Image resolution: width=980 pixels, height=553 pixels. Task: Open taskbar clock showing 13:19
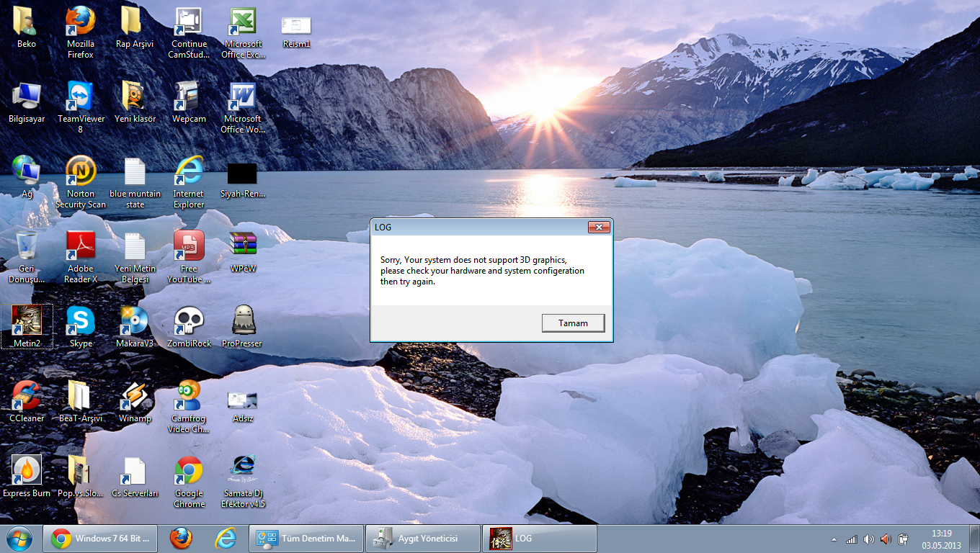point(941,539)
